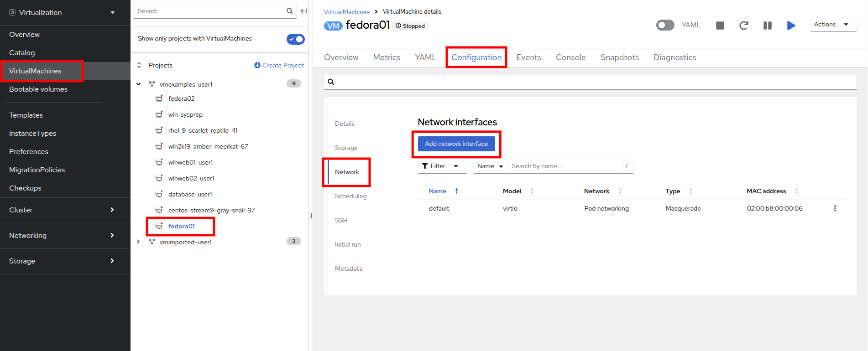Collapse the project tree panel arrow icon
Image resolution: width=868 pixels, height=351 pixels.
click(x=303, y=11)
